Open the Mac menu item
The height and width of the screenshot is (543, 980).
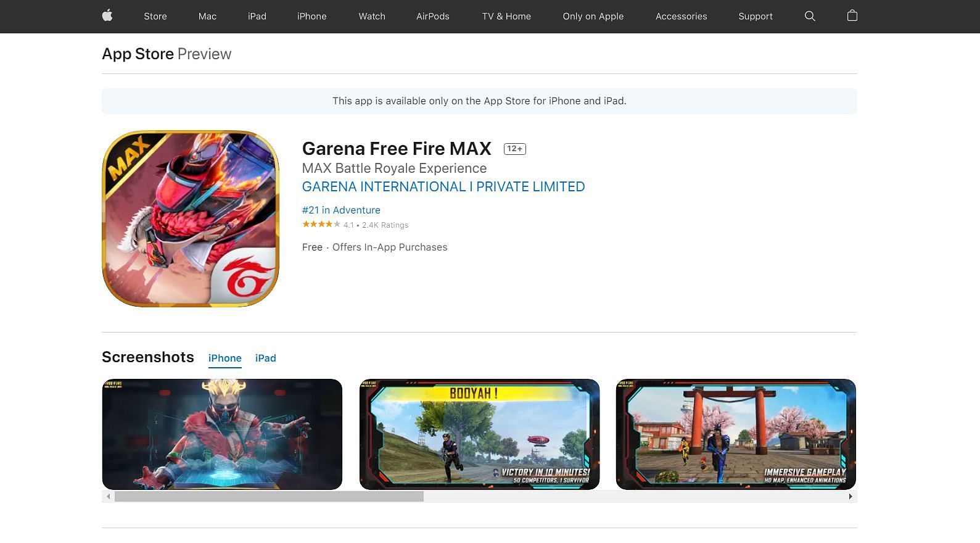(x=207, y=16)
